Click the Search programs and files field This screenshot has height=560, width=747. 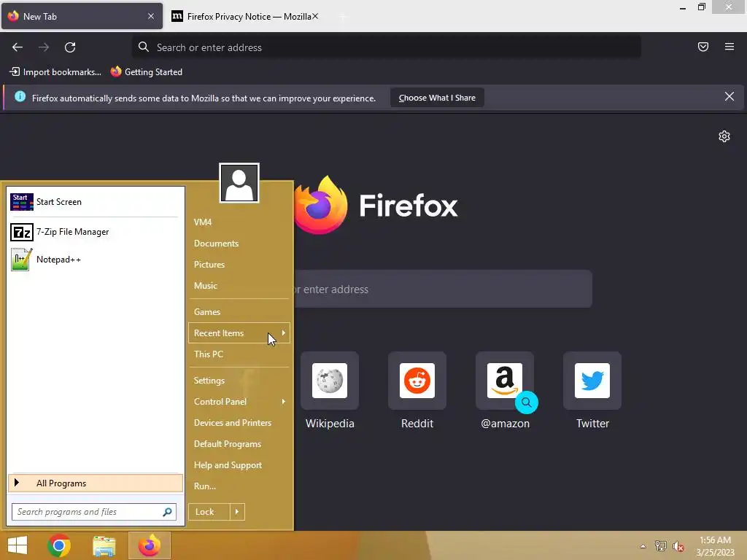tap(94, 512)
